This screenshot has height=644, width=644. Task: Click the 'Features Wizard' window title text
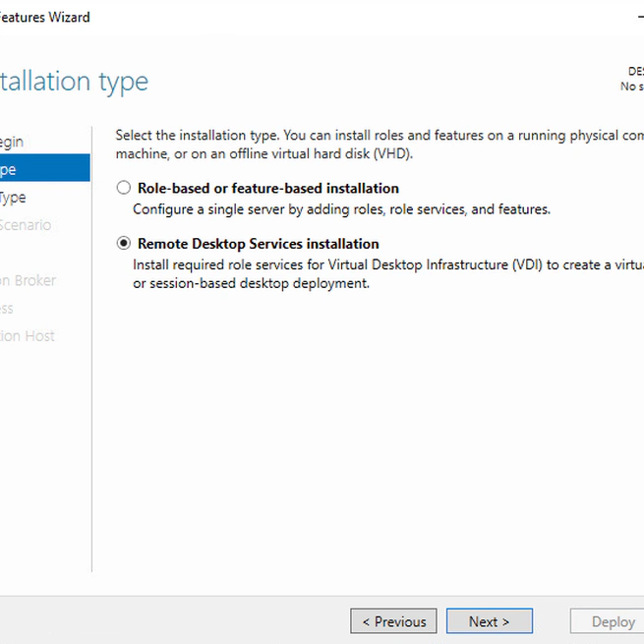click(x=45, y=18)
